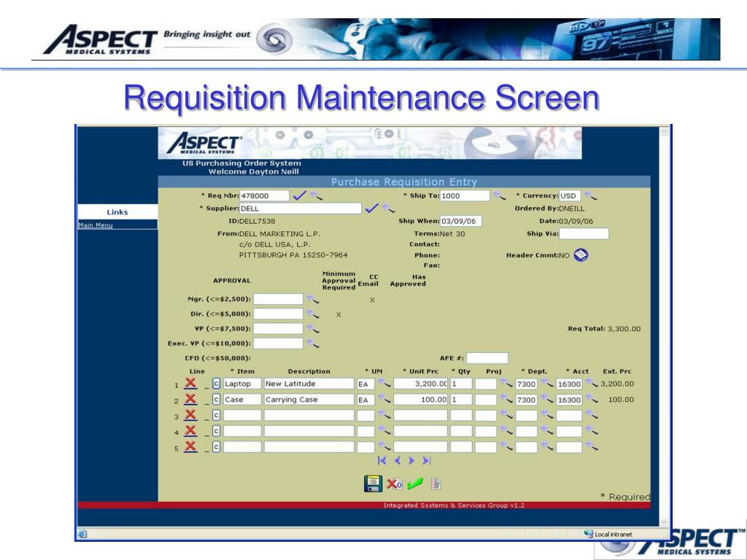Click the Ship When date field

click(461, 221)
